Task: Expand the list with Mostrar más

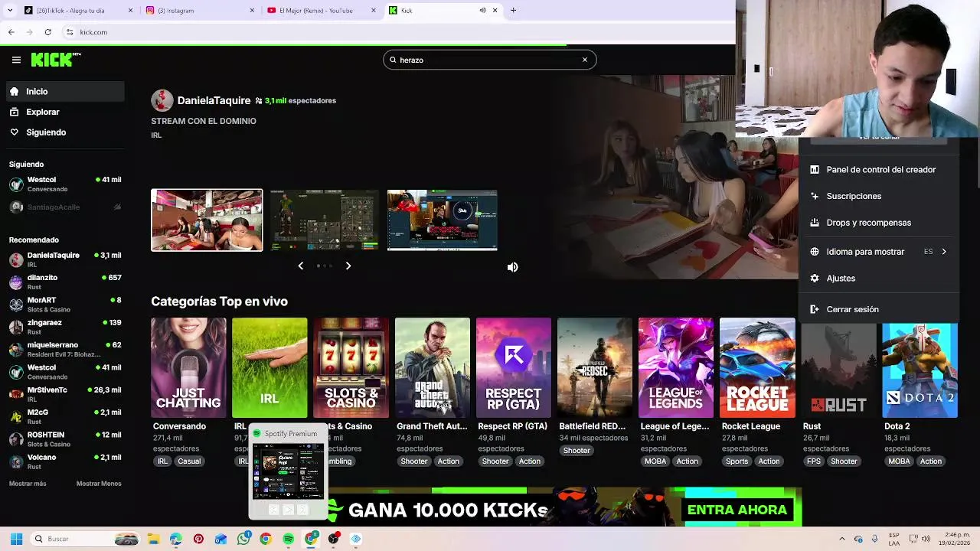Action: coord(28,484)
